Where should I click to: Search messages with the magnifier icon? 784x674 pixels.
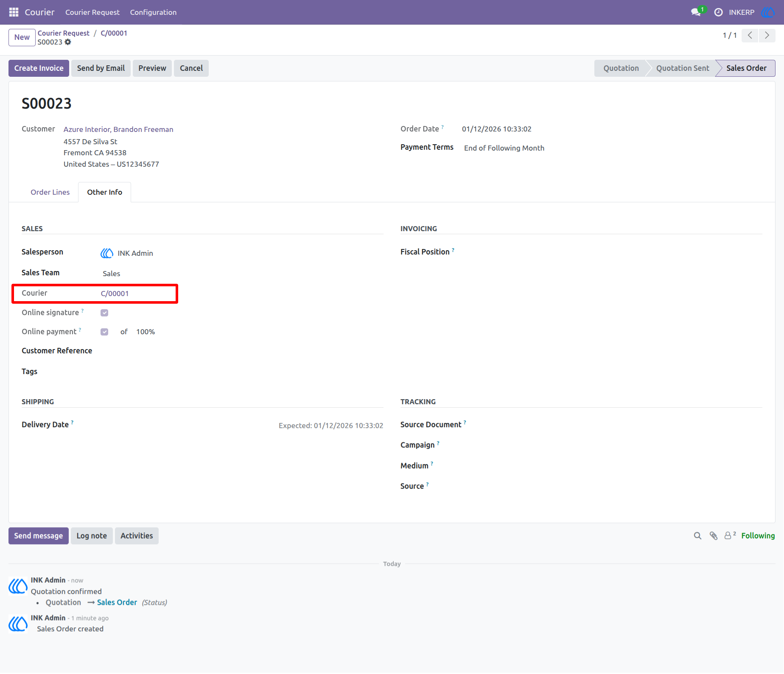697,536
